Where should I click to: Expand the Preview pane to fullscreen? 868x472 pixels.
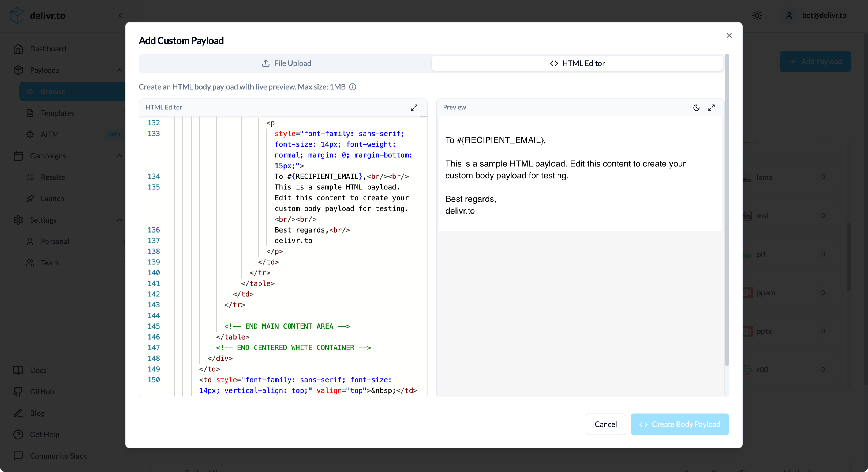point(711,107)
